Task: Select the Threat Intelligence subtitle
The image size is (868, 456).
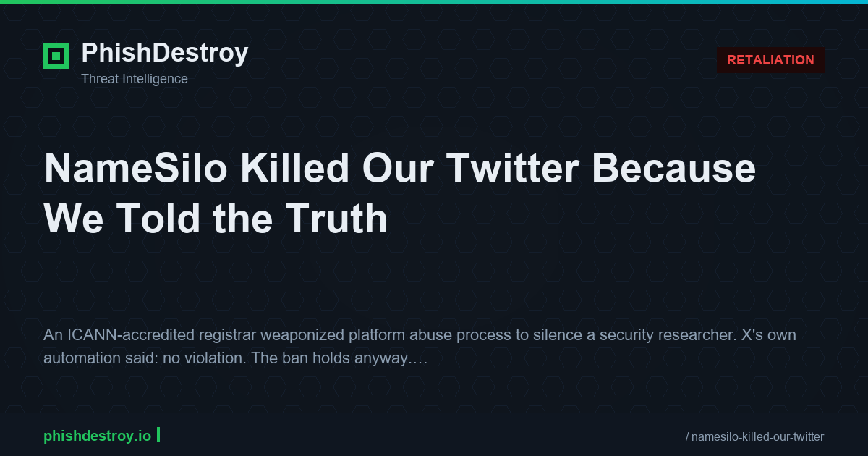Action: (x=134, y=79)
